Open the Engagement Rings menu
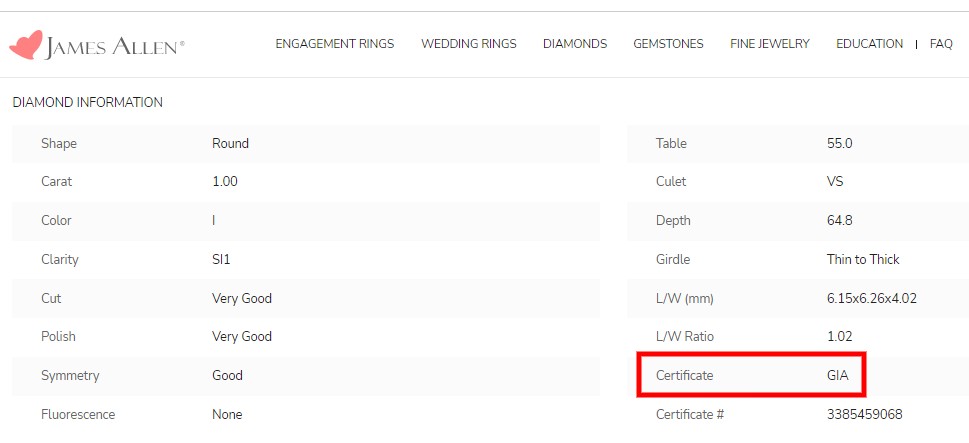Viewport: 969px width, 443px height. (x=334, y=44)
